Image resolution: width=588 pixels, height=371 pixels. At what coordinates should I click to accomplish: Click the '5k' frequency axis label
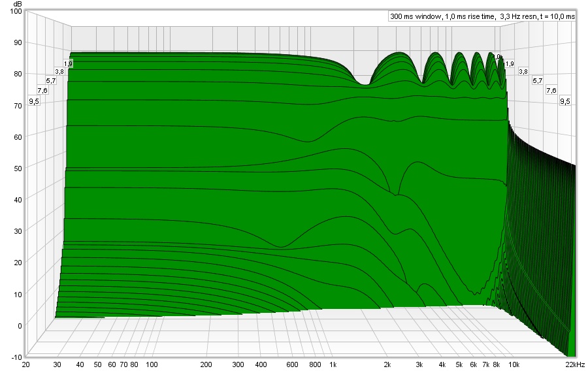[x=459, y=364]
